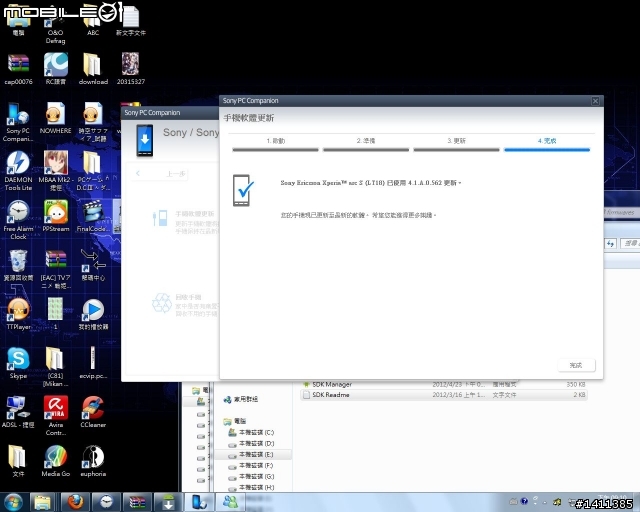The image size is (640, 512).
Task: Click the refresh arrows button in Explorer window
Action: pyautogui.click(x=610, y=243)
